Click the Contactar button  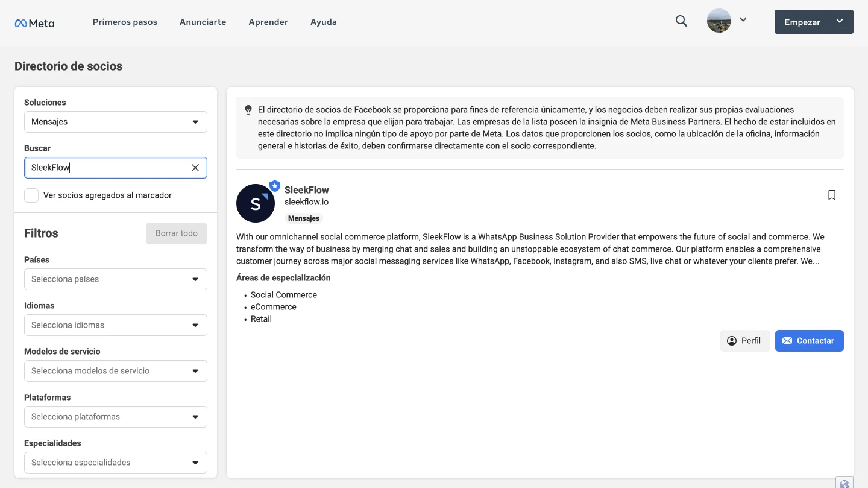[x=810, y=341]
